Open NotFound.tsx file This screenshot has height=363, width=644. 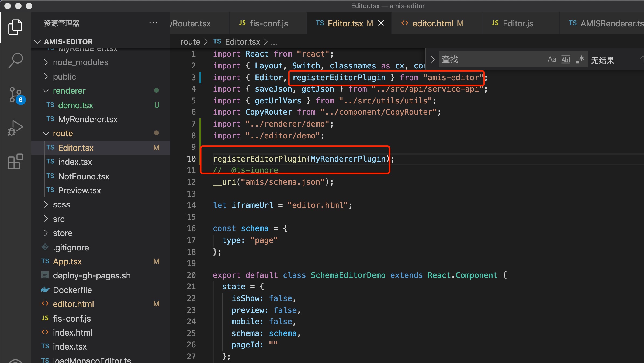coord(101,176)
